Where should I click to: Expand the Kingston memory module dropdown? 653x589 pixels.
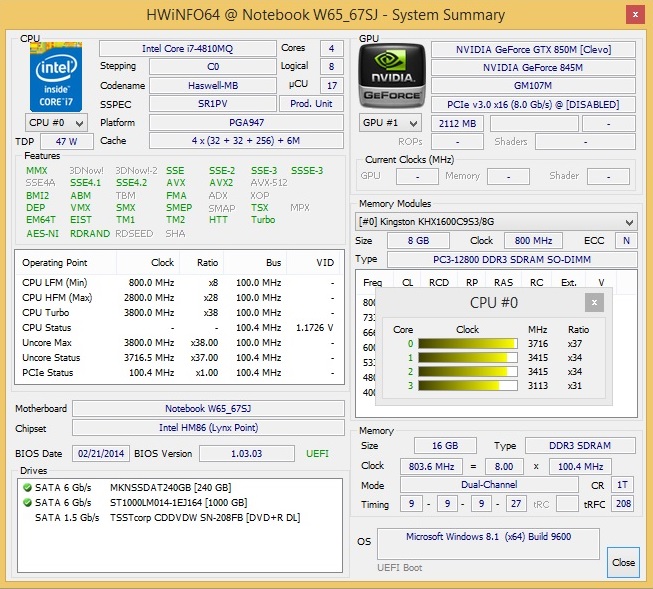(496, 222)
